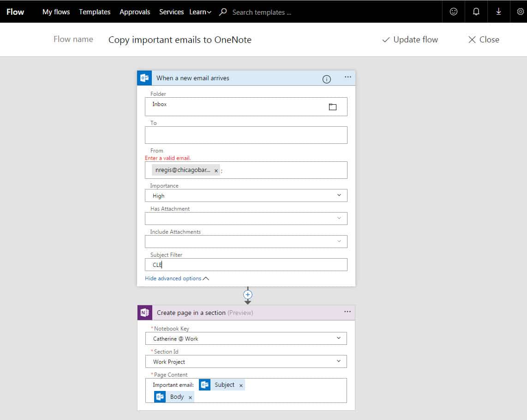Click the OneNote icon on action card

(x=145, y=313)
